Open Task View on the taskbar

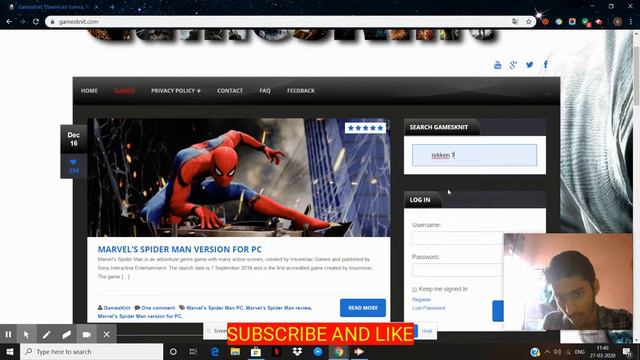(x=193, y=351)
